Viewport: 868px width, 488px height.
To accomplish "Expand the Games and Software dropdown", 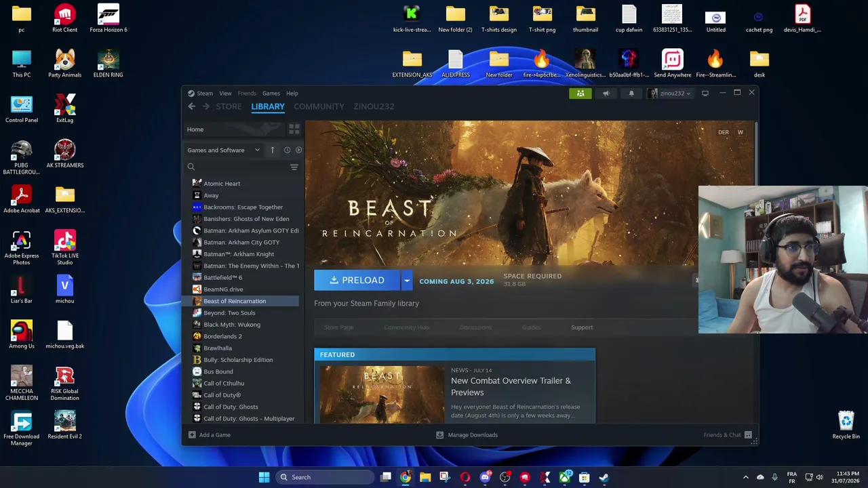I will pyautogui.click(x=224, y=150).
